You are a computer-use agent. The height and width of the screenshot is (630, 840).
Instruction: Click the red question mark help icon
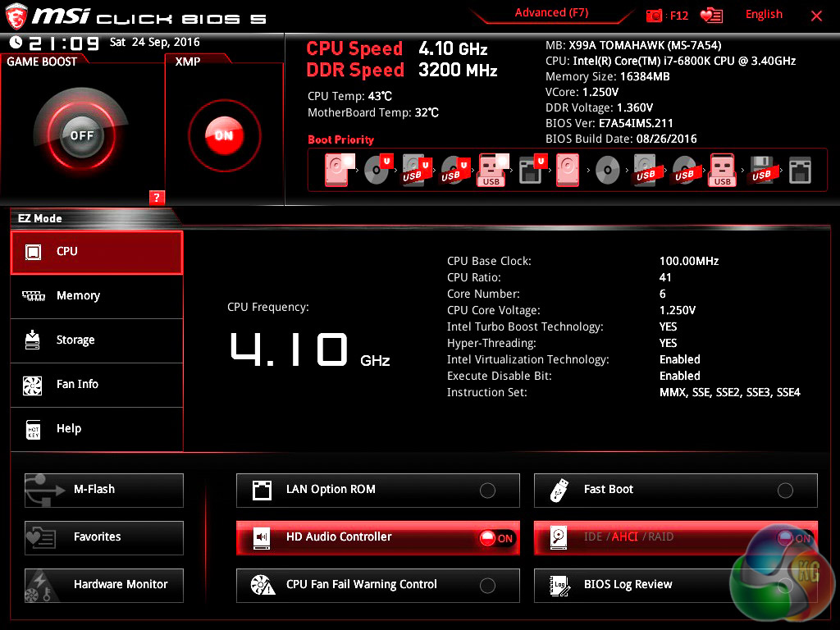point(157,197)
